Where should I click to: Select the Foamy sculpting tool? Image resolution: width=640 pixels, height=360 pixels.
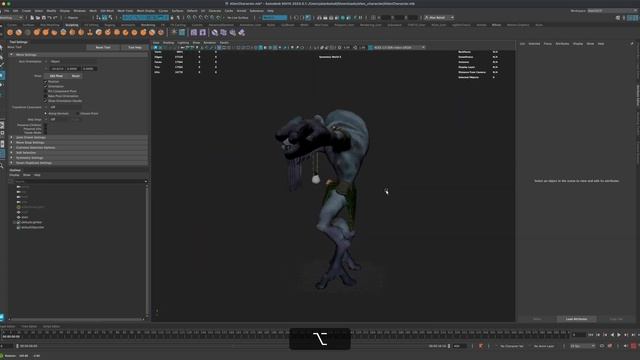pyautogui.click(x=63, y=32)
